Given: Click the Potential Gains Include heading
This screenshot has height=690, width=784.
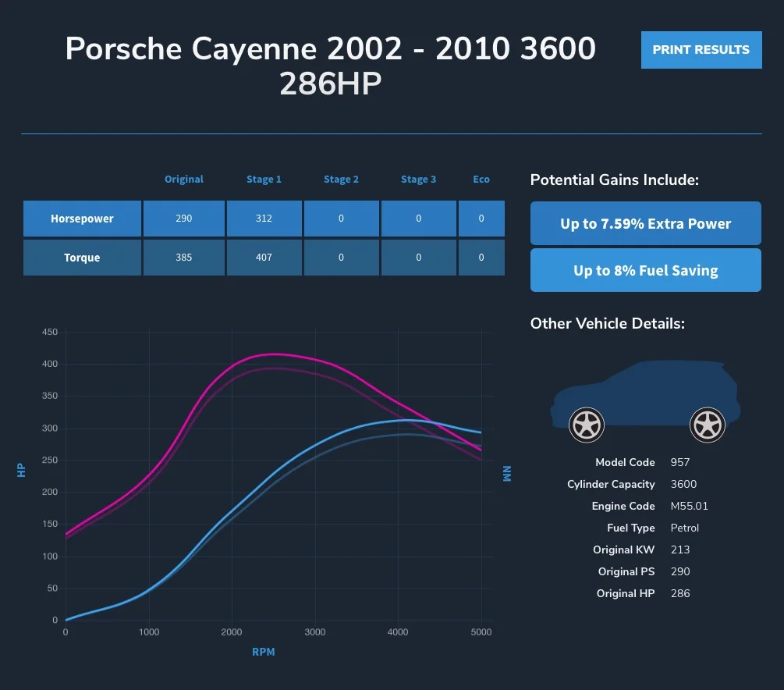Looking at the screenshot, I should (615, 180).
